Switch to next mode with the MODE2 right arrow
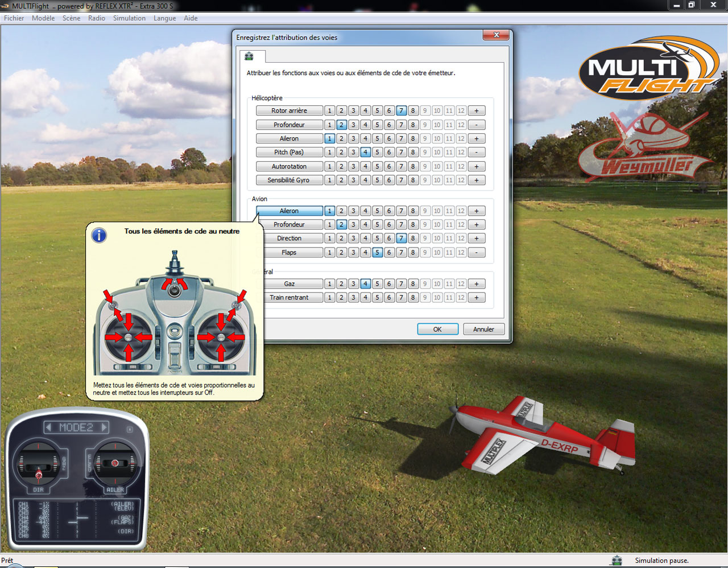This screenshot has width=728, height=568. 104,427
